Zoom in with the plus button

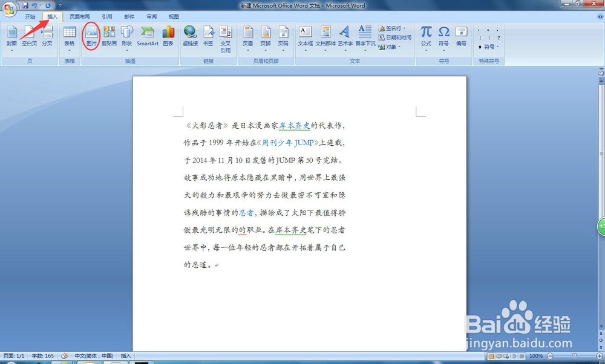point(599,356)
